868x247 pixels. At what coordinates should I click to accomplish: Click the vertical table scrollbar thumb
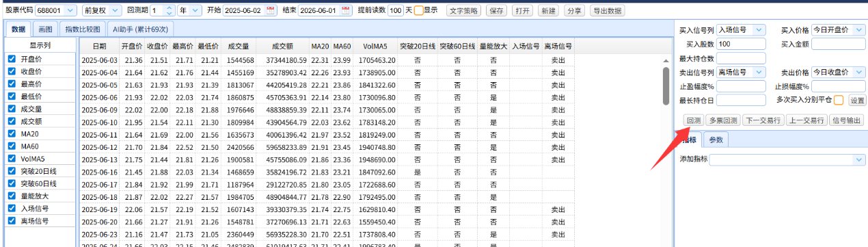pyautogui.click(x=666, y=86)
